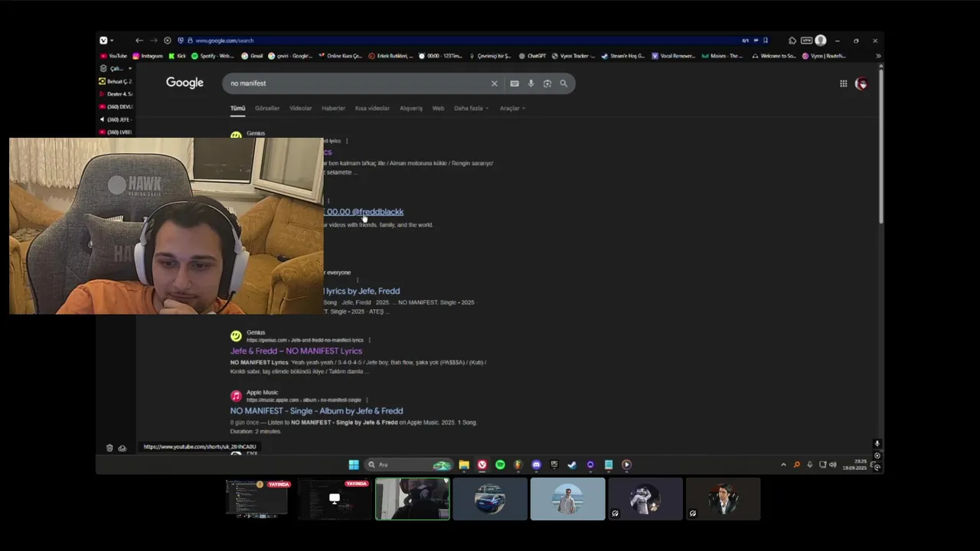Go back with the browser back arrow
This screenshot has height=551, width=980.
pyautogui.click(x=139, y=41)
